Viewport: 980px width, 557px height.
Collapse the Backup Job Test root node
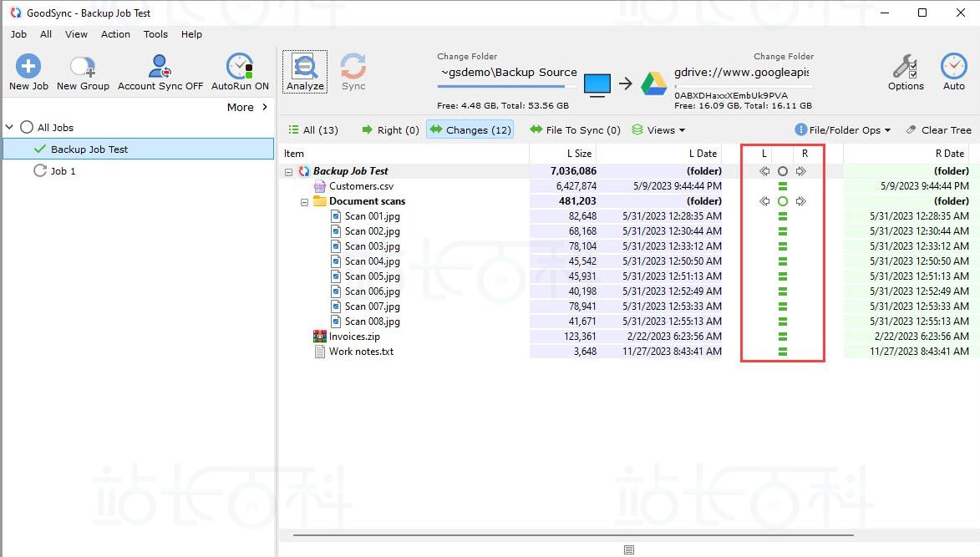tap(288, 172)
